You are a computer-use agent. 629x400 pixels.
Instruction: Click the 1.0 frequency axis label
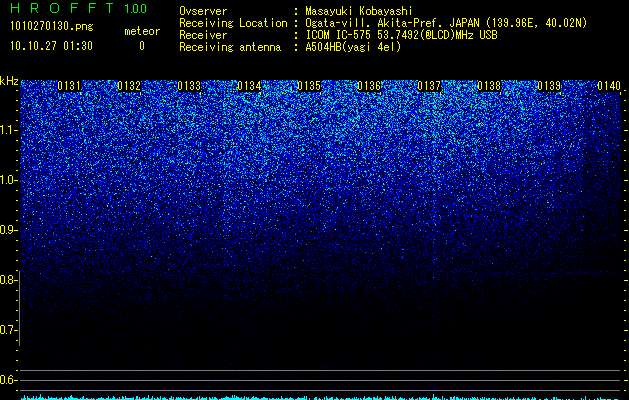pyautogui.click(x=8, y=180)
